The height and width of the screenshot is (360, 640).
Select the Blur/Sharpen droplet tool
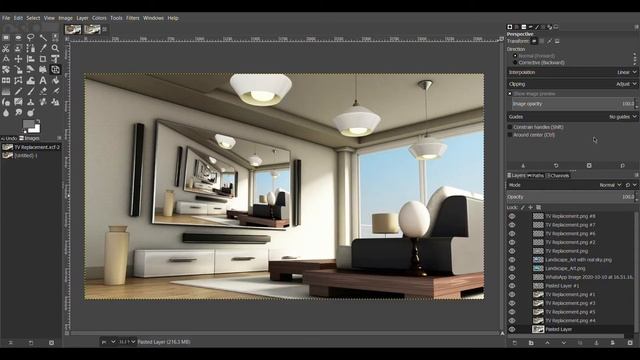tap(6, 113)
